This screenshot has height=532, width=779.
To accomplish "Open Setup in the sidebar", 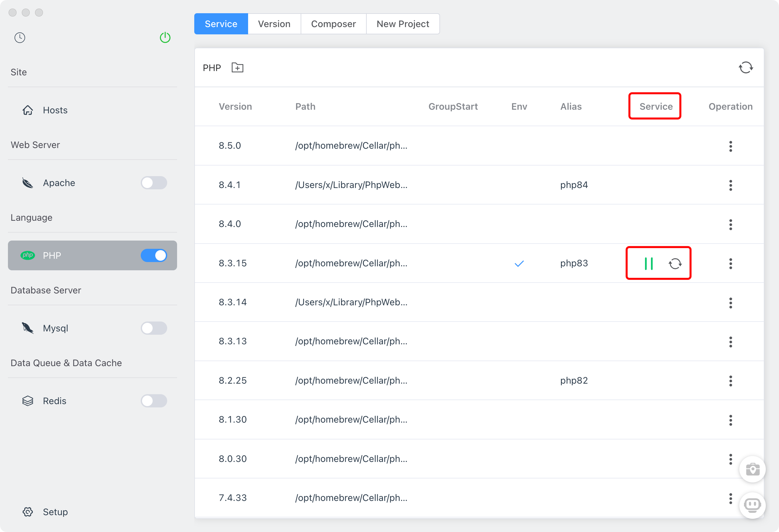I will [55, 512].
